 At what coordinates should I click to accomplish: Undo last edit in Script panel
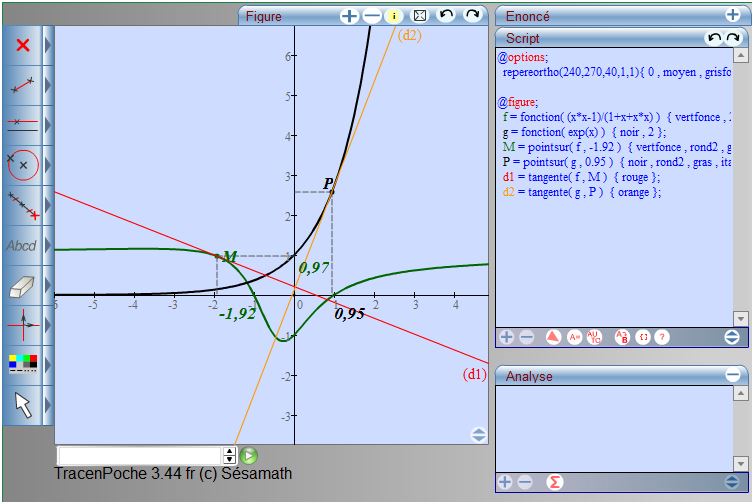[714, 38]
